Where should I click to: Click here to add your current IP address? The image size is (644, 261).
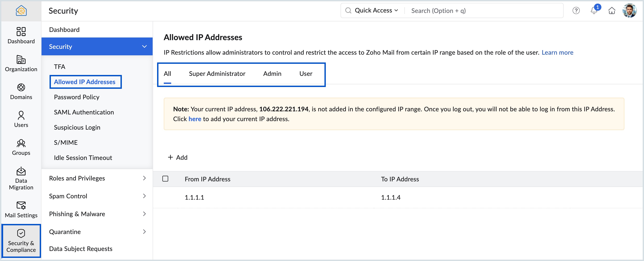pyautogui.click(x=195, y=119)
